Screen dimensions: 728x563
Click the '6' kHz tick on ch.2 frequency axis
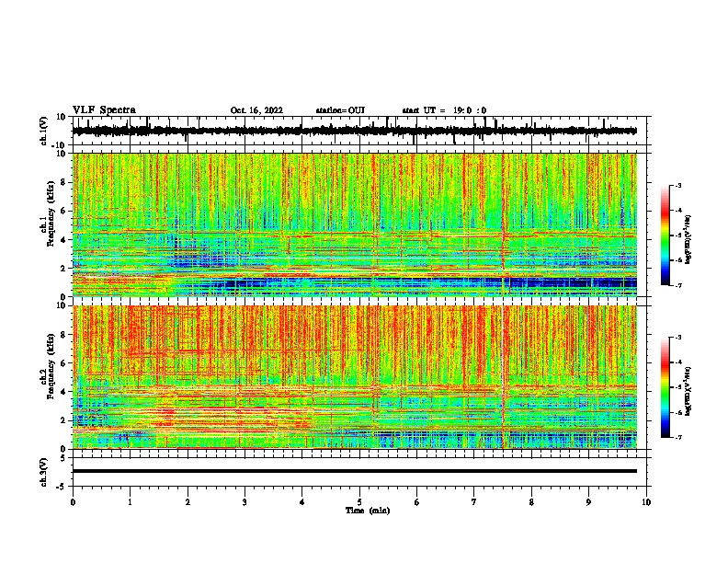pos(65,363)
